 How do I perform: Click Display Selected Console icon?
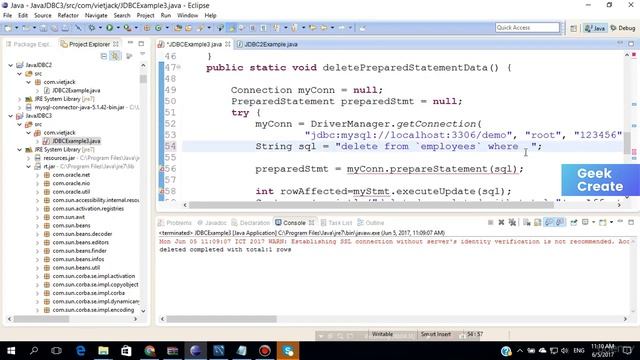[x=585, y=222]
